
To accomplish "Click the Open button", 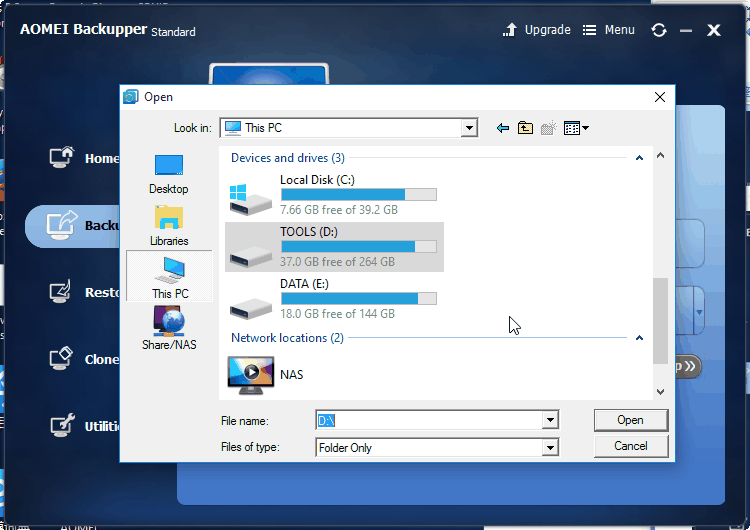I will tap(630, 420).
